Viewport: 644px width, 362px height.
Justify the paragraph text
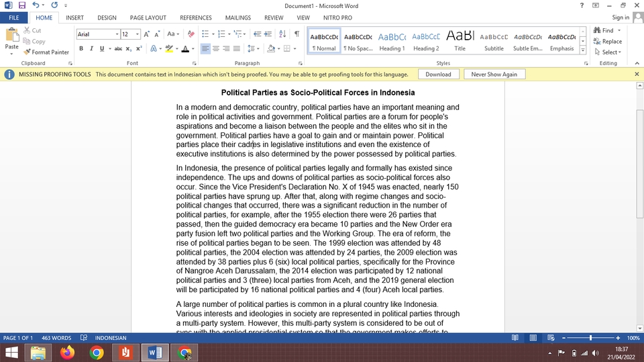[237, 48]
